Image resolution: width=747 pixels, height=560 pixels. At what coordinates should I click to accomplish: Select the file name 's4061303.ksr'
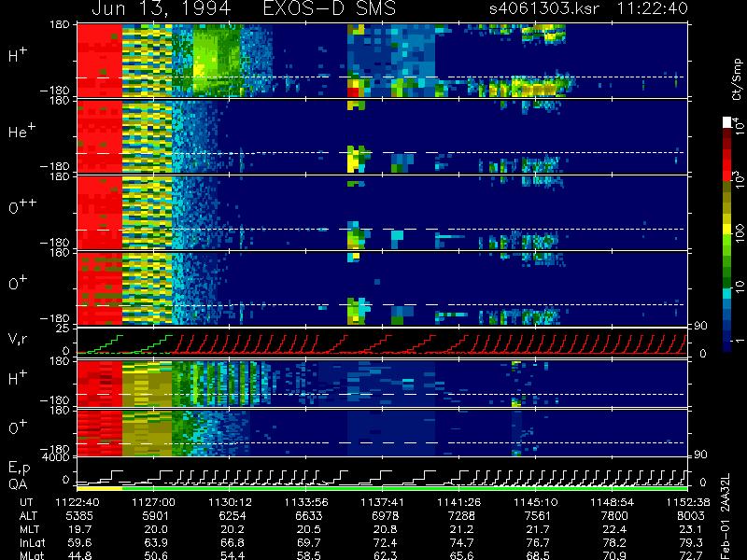coord(544,8)
